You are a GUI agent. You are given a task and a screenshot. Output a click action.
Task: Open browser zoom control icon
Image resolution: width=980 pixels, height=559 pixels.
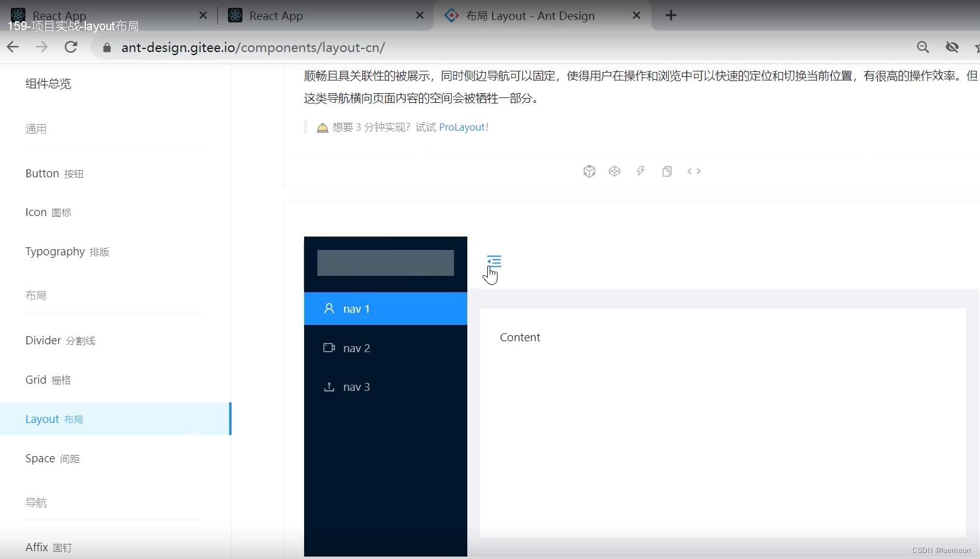923,47
